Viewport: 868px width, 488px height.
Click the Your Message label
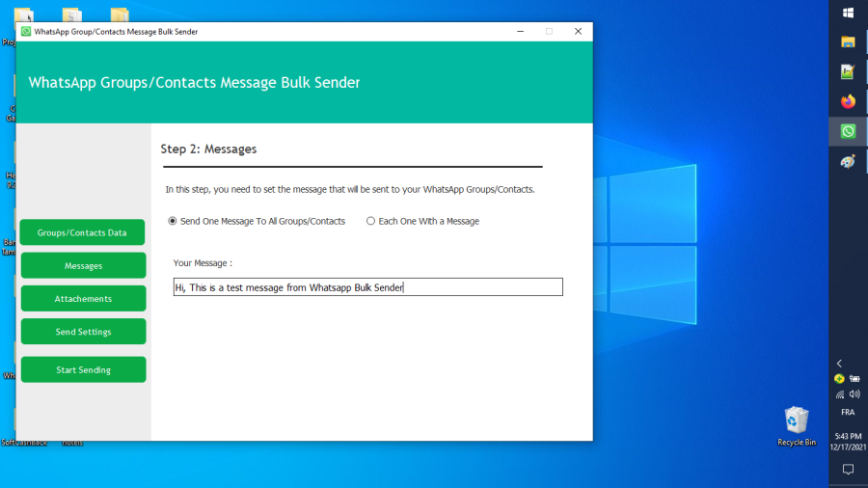pyautogui.click(x=203, y=263)
